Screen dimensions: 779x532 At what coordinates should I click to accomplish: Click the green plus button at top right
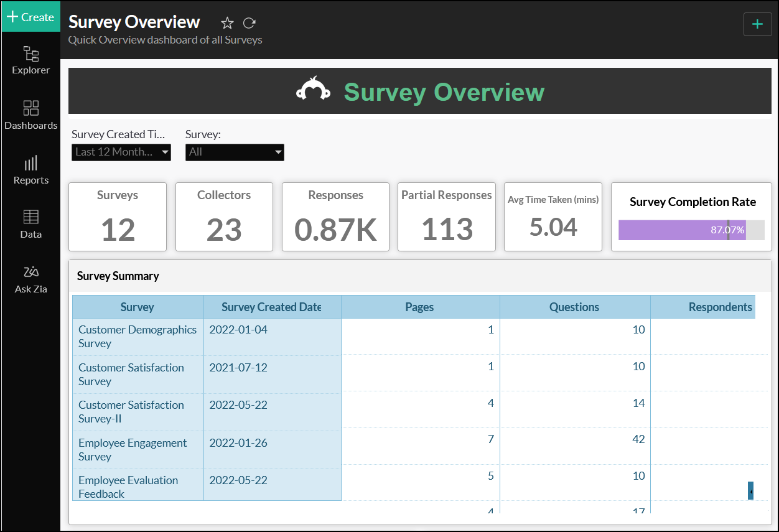[x=757, y=24]
